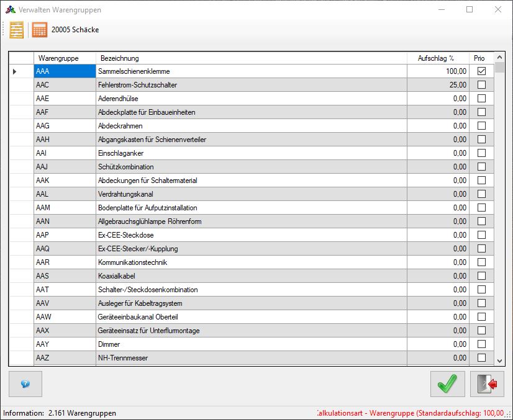The height and width of the screenshot is (420, 513).
Task: Close the Verwalten Warengruppen window
Action: (497, 9)
